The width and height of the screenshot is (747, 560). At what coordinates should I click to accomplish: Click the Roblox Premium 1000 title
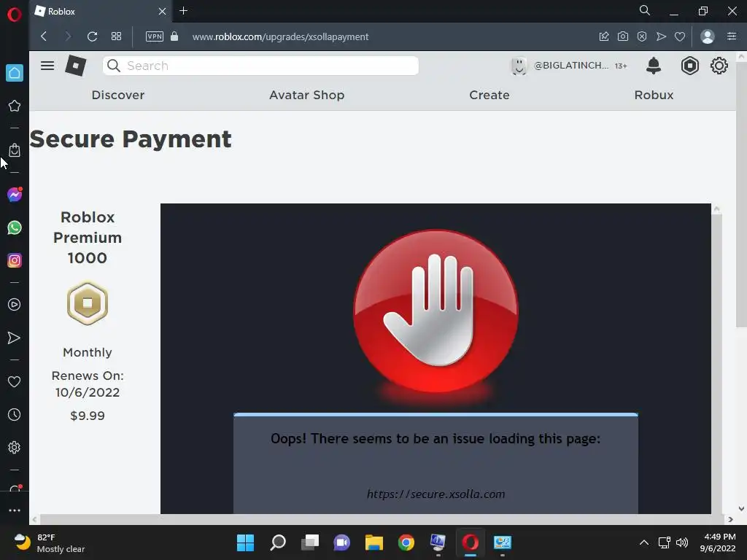point(88,237)
